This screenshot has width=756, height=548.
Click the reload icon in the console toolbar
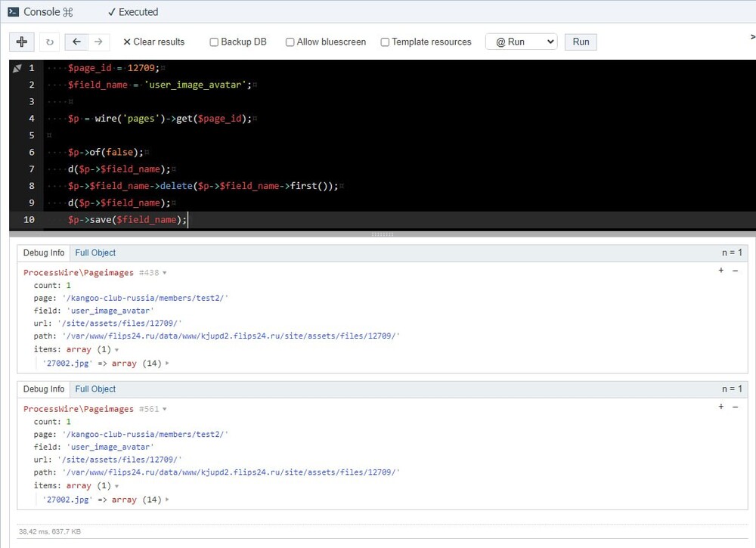(51, 42)
